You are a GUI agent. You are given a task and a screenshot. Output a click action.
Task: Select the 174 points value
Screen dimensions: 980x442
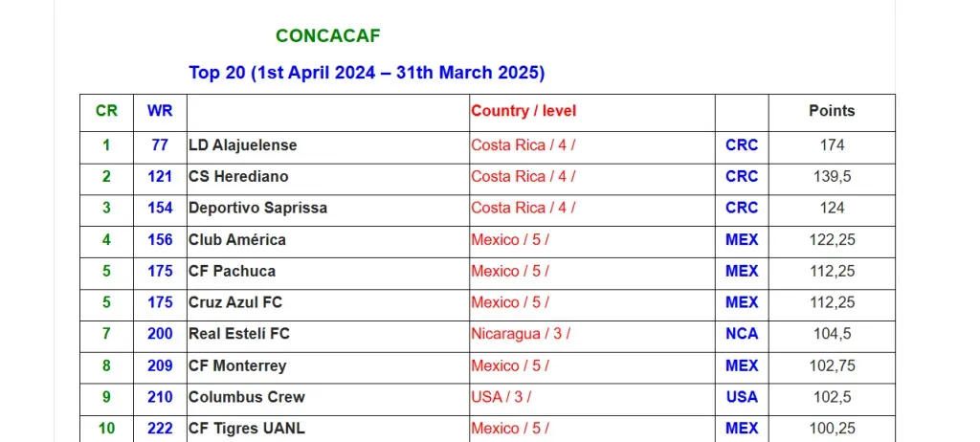point(832,145)
